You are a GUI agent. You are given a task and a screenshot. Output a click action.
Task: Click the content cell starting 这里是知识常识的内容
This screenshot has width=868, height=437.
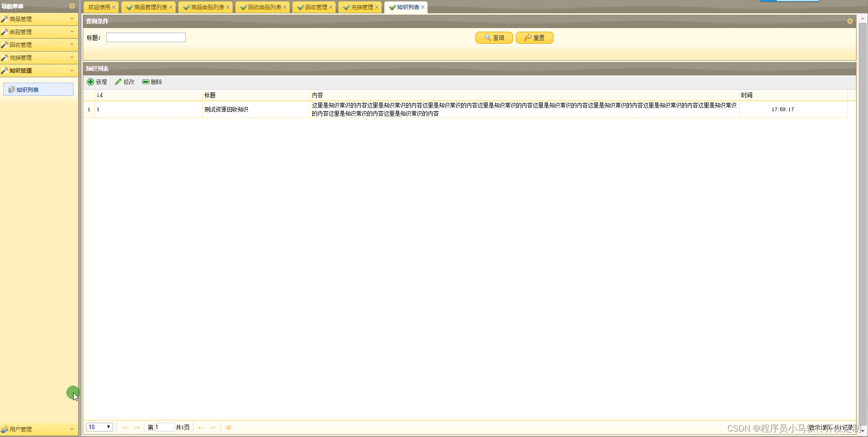coord(525,109)
